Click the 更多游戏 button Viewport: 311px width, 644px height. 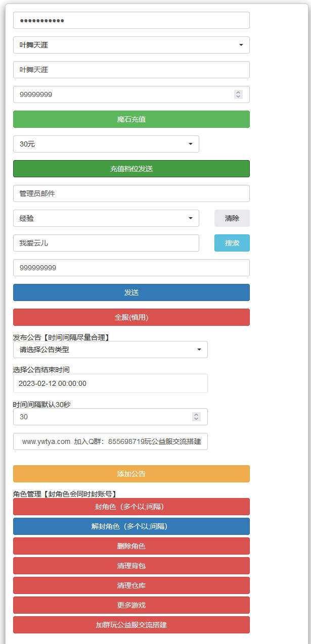pyautogui.click(x=131, y=605)
